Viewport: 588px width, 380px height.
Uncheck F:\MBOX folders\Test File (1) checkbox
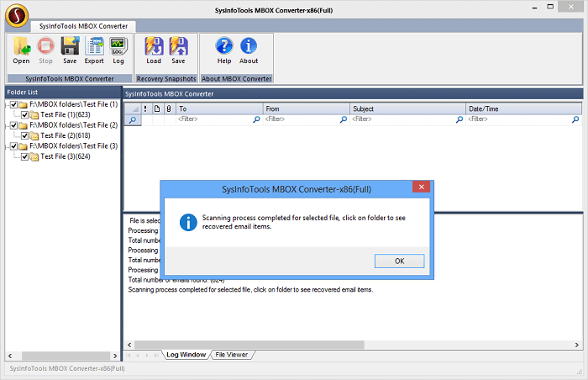(14, 104)
